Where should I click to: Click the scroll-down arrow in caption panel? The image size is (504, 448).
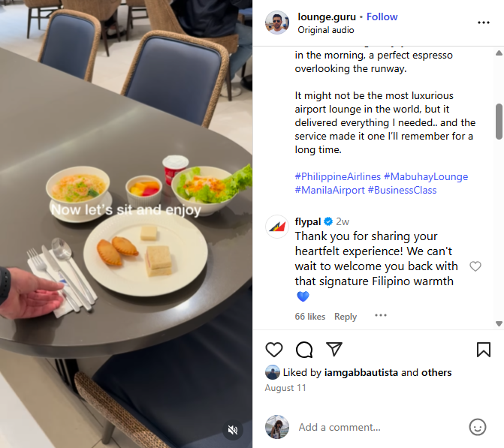[x=499, y=323]
